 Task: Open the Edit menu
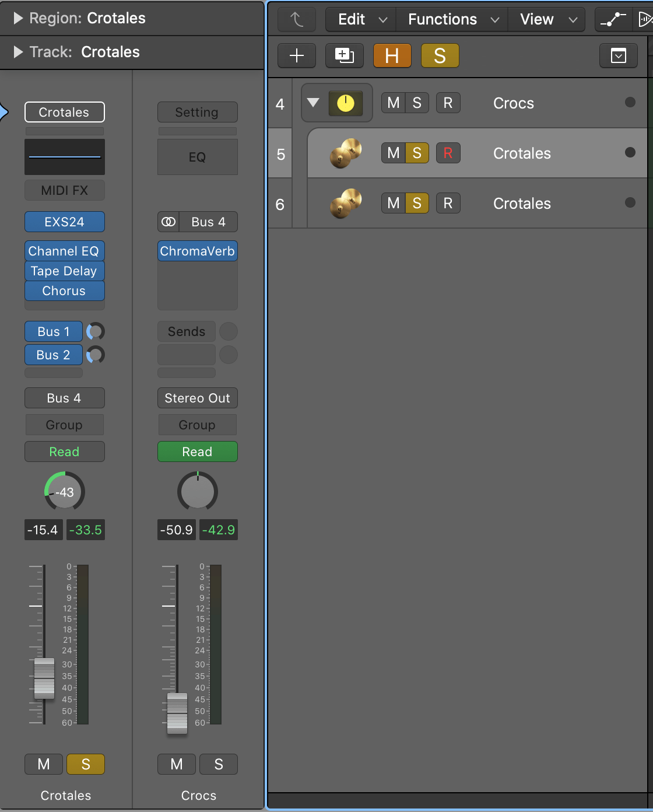click(361, 20)
